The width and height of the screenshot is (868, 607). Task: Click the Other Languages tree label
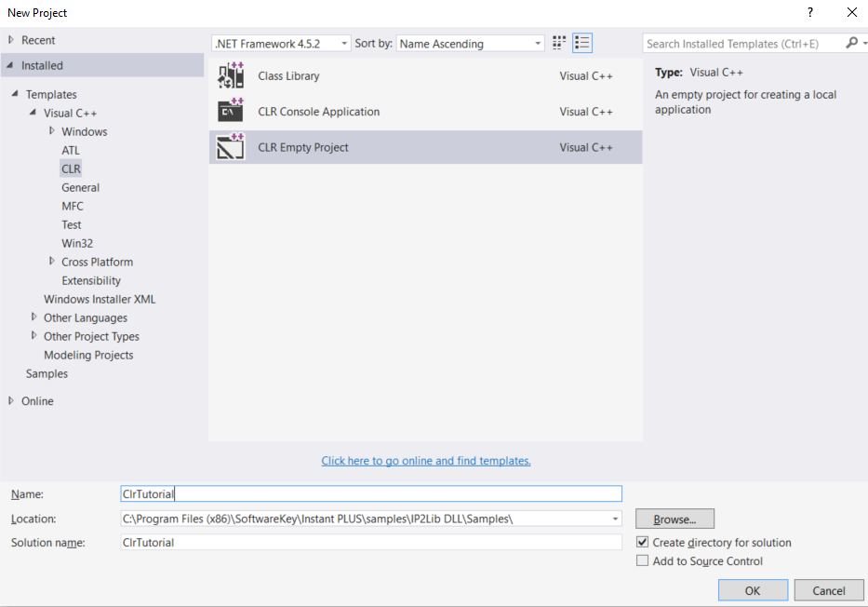[86, 317]
